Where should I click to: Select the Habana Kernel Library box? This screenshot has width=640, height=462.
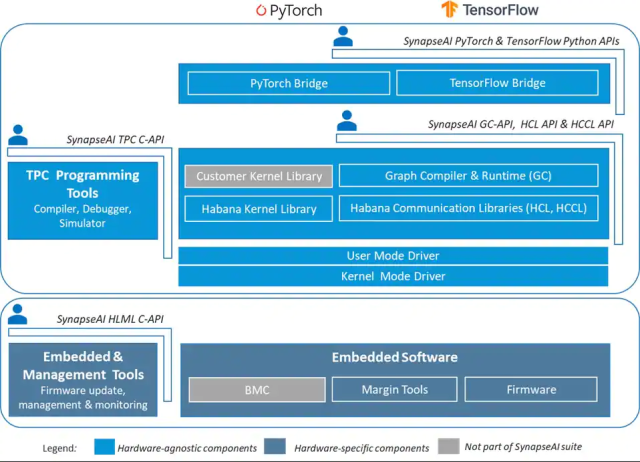[259, 209]
